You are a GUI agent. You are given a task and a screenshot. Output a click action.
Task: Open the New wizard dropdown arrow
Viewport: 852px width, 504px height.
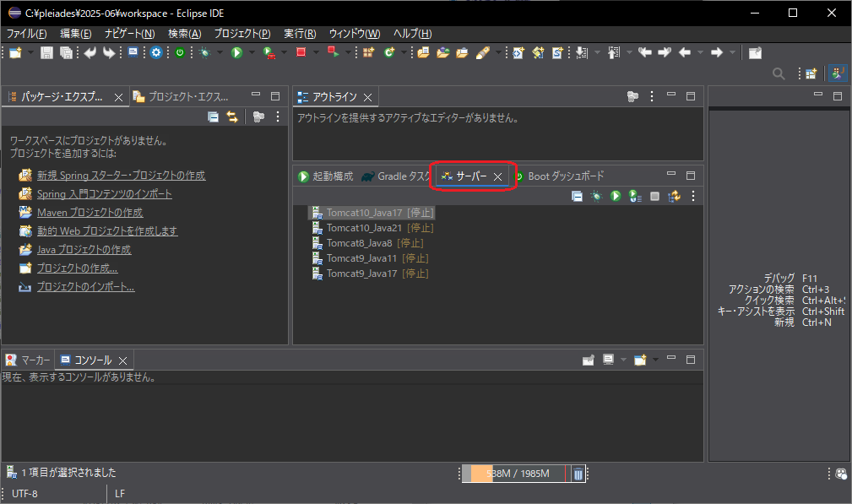tap(31, 52)
